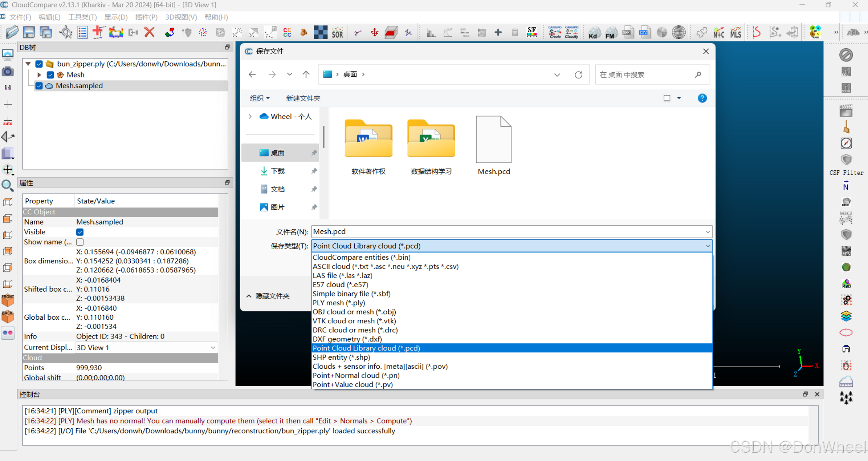Click the 新建文件夹 button
This screenshot has width=868, height=461.
(303, 98)
